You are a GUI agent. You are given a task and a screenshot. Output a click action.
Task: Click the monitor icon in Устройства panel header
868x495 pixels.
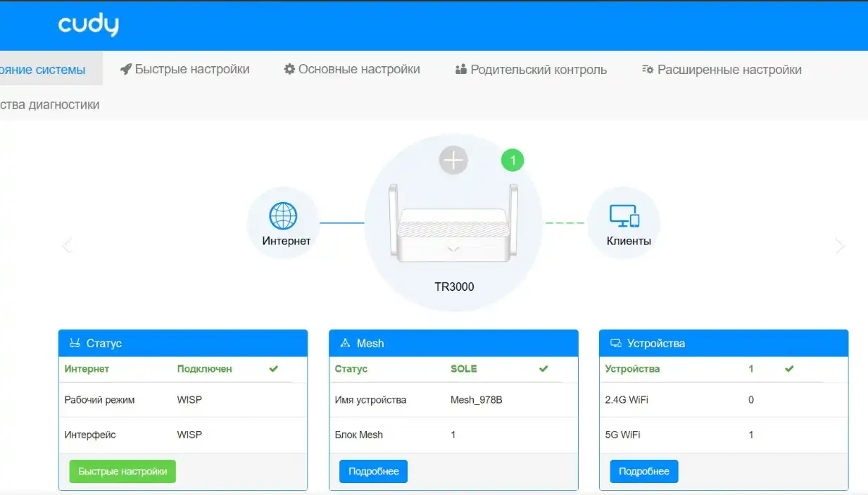(x=615, y=343)
